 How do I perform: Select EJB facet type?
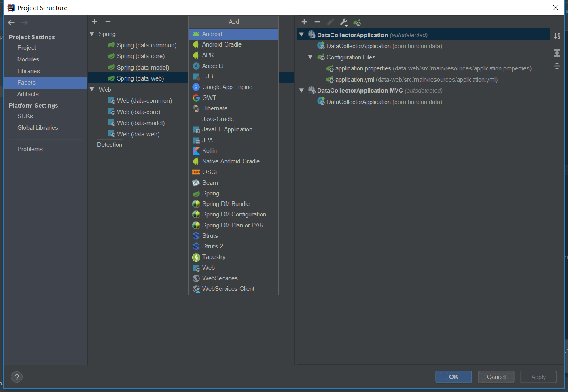pyautogui.click(x=233, y=76)
